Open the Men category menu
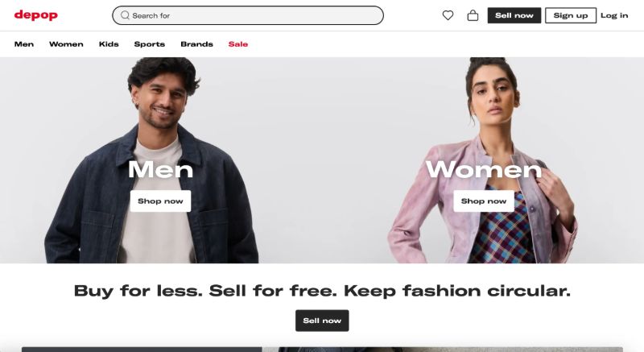 point(24,44)
